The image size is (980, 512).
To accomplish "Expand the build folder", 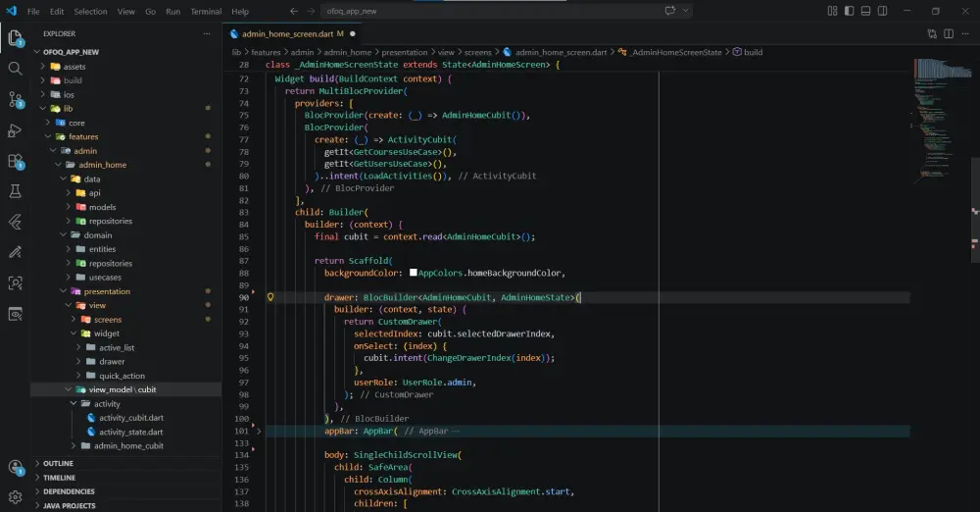I will (x=73, y=80).
